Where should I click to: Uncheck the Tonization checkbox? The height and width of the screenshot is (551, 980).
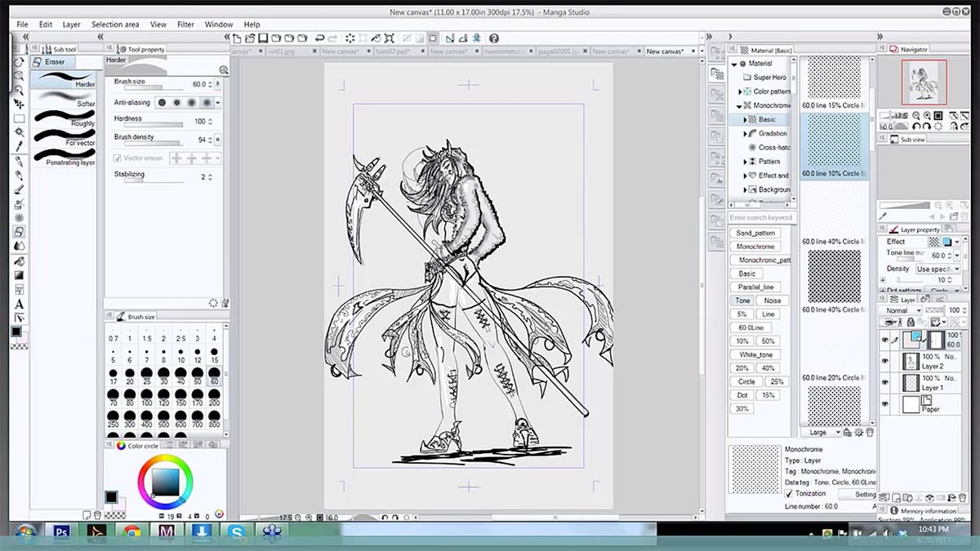(x=789, y=493)
